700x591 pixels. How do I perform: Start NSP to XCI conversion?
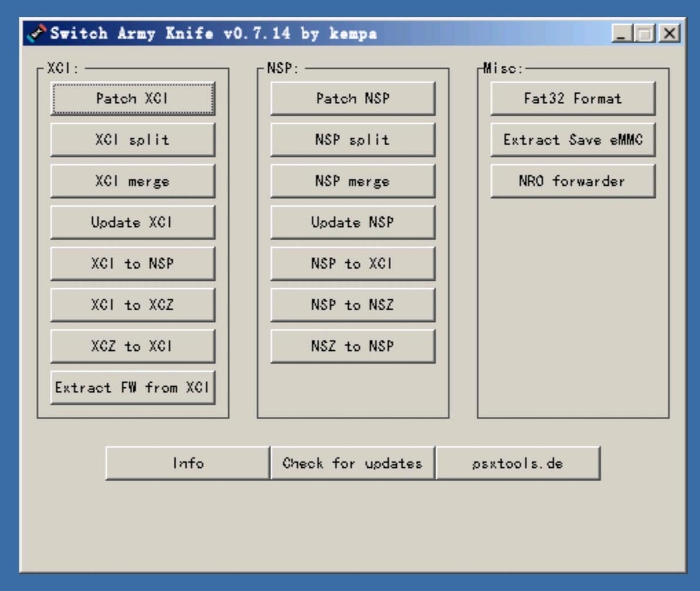pos(352,264)
